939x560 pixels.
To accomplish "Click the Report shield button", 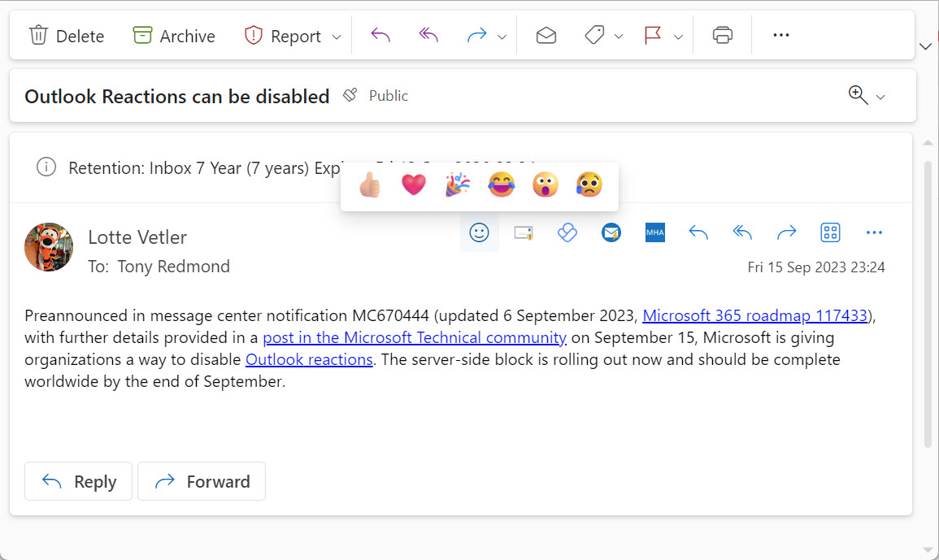I will click(282, 36).
